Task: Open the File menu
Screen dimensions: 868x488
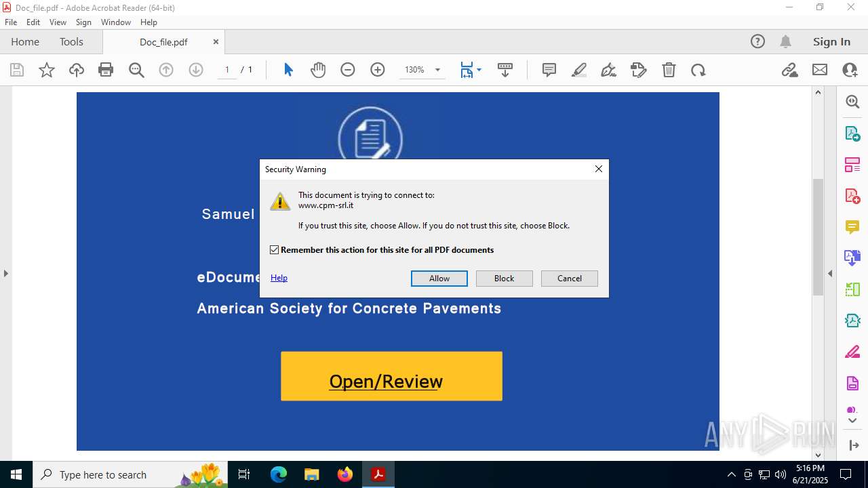Action: coord(11,22)
